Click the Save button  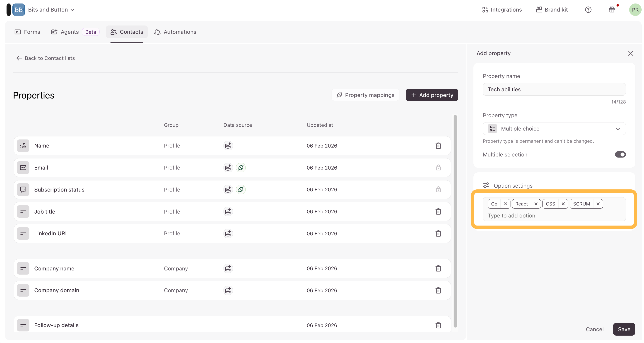pos(624,329)
